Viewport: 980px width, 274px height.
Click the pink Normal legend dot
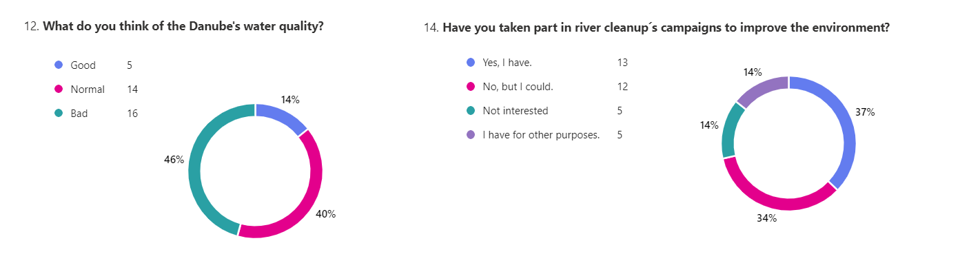(x=59, y=89)
